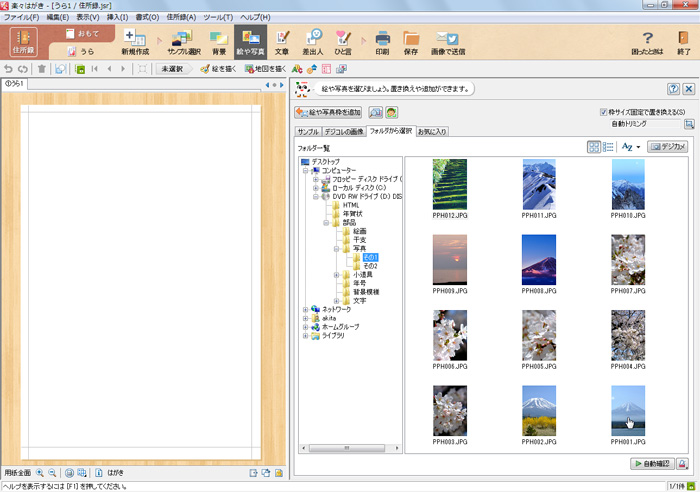Open the 住所録(A) menu
The height and width of the screenshot is (492, 700).
pos(181,18)
